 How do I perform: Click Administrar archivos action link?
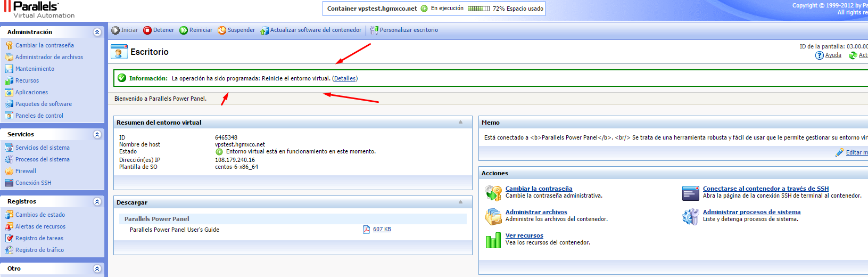(x=536, y=212)
